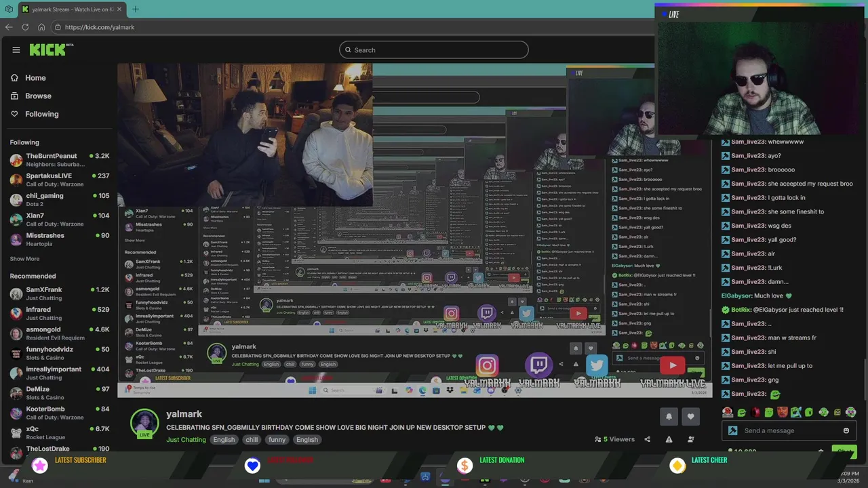Open funnyhoodvidz's recommended channel
The image size is (868, 488).
coord(59,353)
